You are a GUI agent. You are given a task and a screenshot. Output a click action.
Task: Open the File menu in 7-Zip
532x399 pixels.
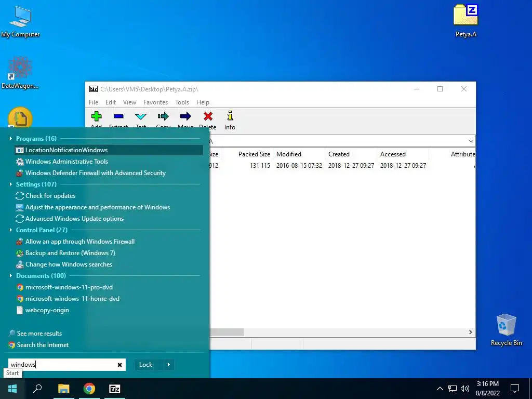pyautogui.click(x=94, y=102)
